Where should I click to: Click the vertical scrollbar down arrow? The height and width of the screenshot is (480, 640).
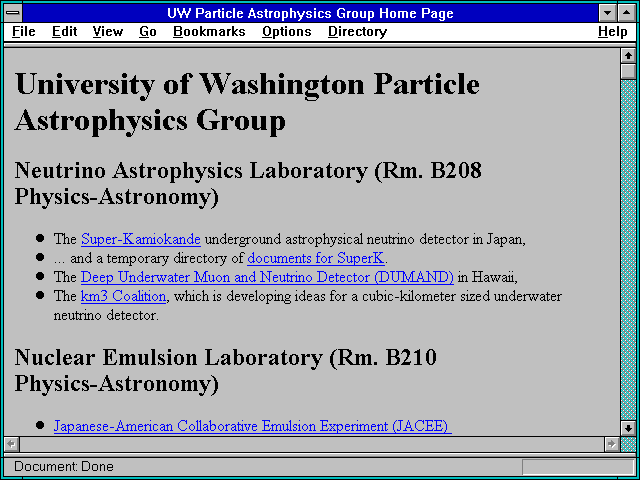click(x=628, y=428)
